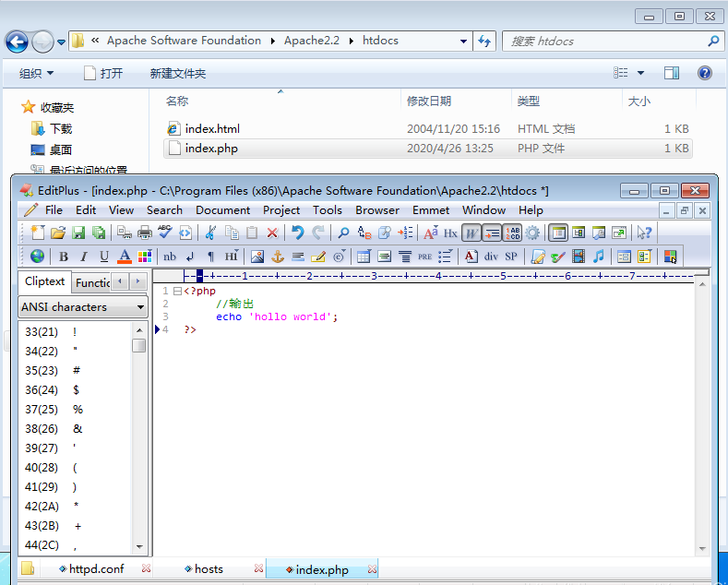Open the Document menu
The height and width of the screenshot is (585, 728).
222,210
